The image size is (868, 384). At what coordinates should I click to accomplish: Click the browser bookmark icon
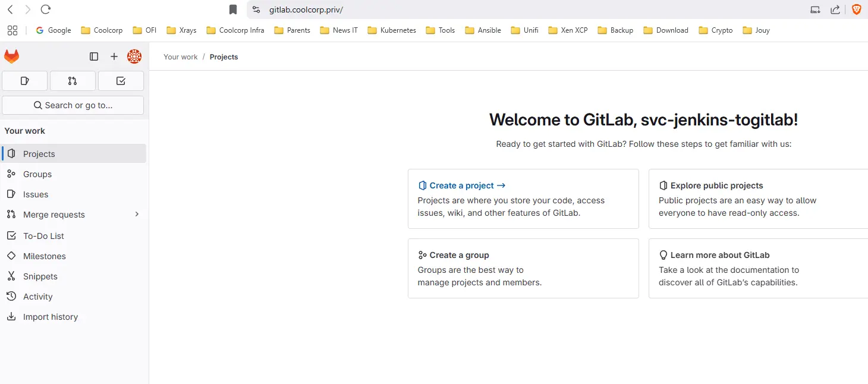pos(233,10)
